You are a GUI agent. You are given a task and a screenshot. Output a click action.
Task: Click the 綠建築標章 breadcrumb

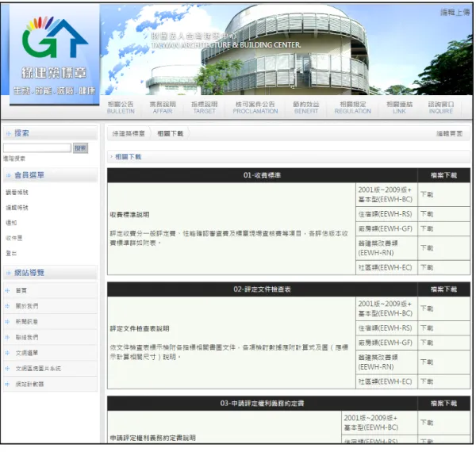(x=129, y=133)
